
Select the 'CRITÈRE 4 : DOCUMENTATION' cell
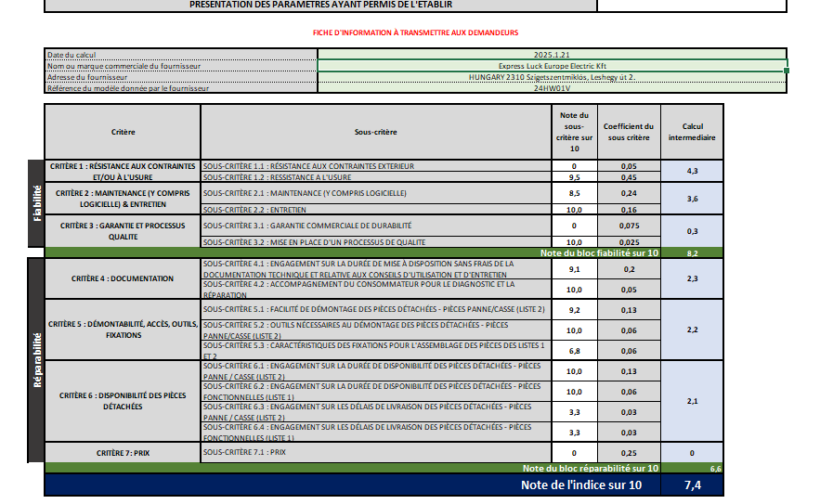pyautogui.click(x=123, y=278)
